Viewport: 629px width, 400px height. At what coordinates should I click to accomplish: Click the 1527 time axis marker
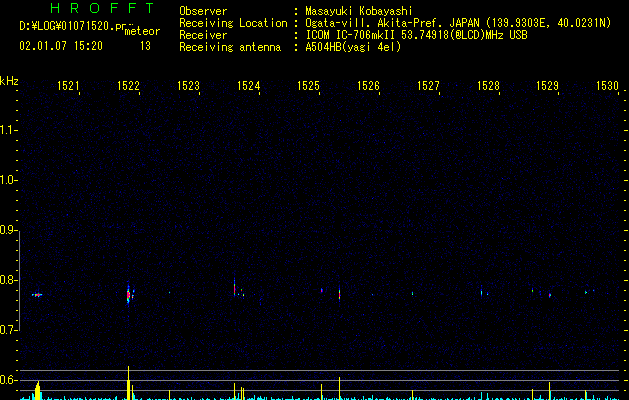click(428, 86)
